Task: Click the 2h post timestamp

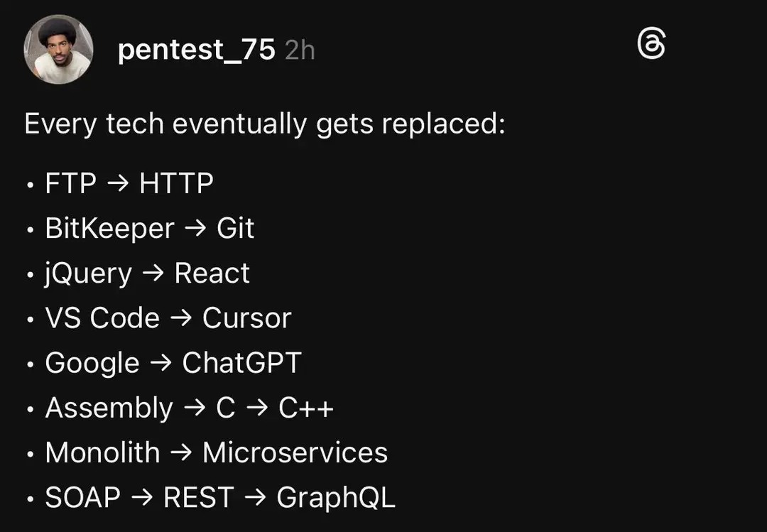Action: pos(300,50)
